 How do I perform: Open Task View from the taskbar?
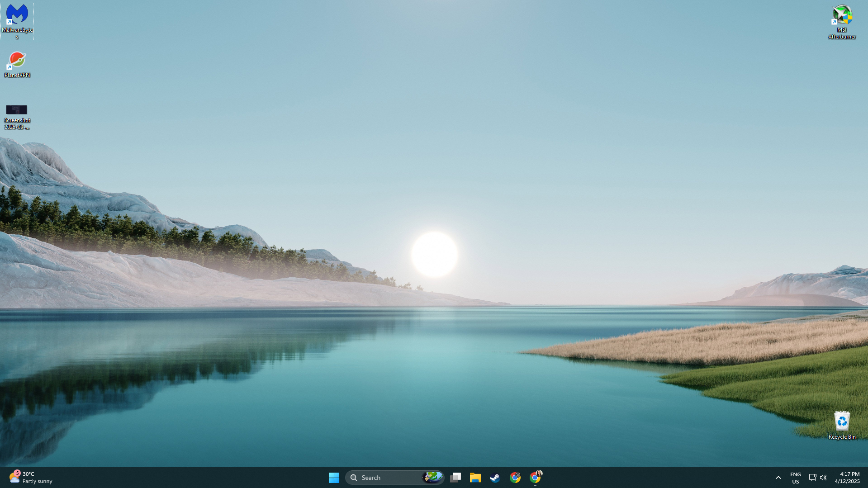455,478
